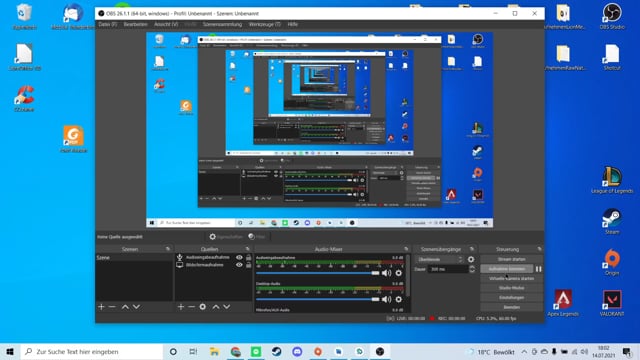Screen dimensions: 640x360
Task: Pause recording with the pause icon
Action: [538, 269]
